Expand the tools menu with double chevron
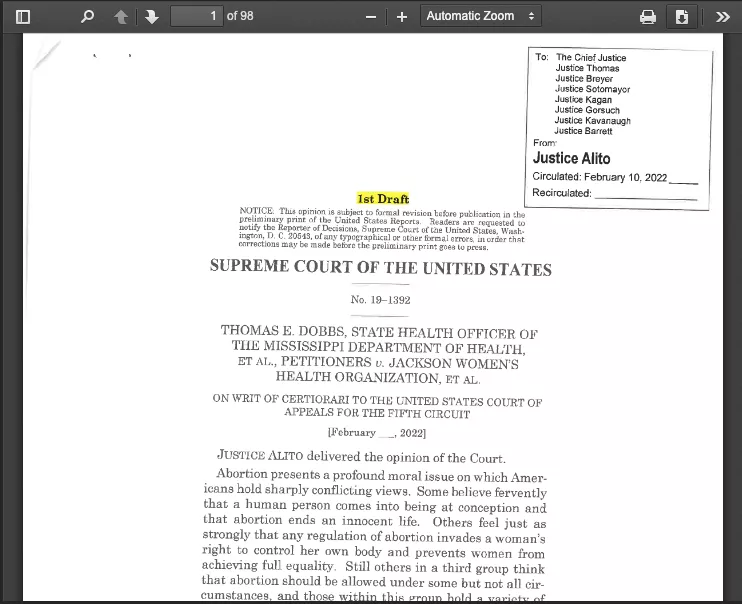The height and width of the screenshot is (604, 742). tap(723, 16)
